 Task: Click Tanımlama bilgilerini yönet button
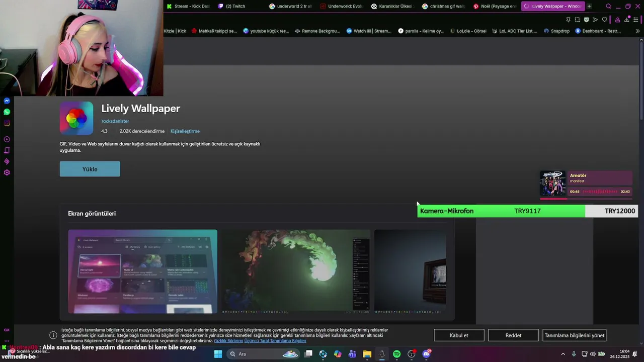click(x=574, y=335)
